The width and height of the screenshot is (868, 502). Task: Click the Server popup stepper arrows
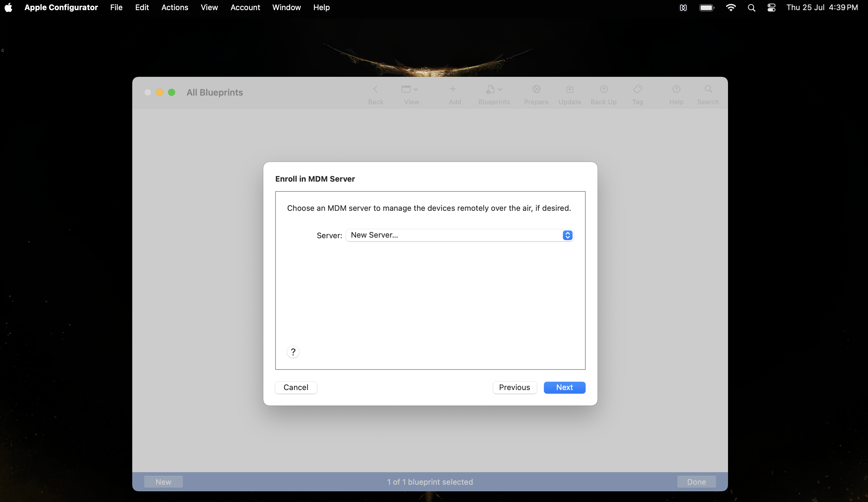pyautogui.click(x=567, y=235)
